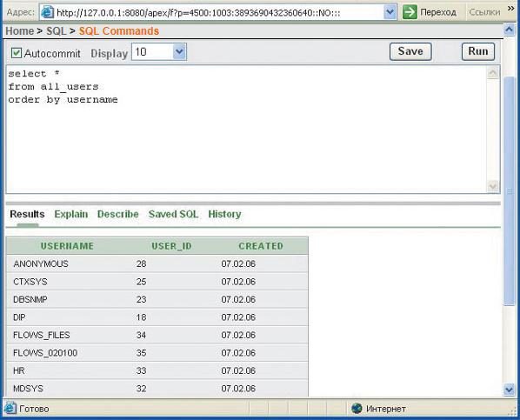This screenshot has width=520, height=420.
Task: Click the Интернет globe zone icon
Action: click(357, 409)
